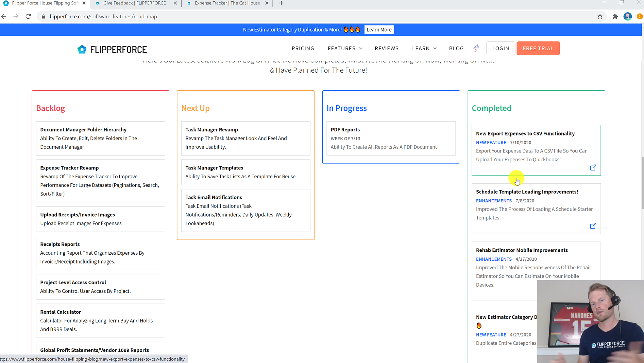Click the ENHANCEMENTS label dated 7/8/2020
The width and height of the screenshot is (644, 363).
coord(494,201)
